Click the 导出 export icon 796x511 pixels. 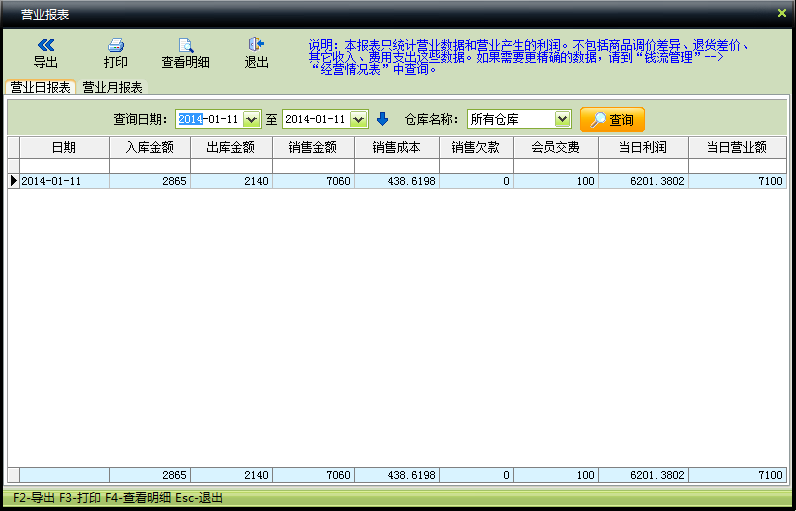46,45
